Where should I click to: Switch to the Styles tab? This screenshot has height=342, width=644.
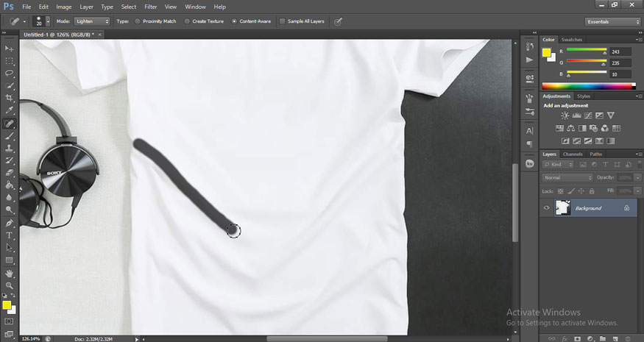(583, 96)
